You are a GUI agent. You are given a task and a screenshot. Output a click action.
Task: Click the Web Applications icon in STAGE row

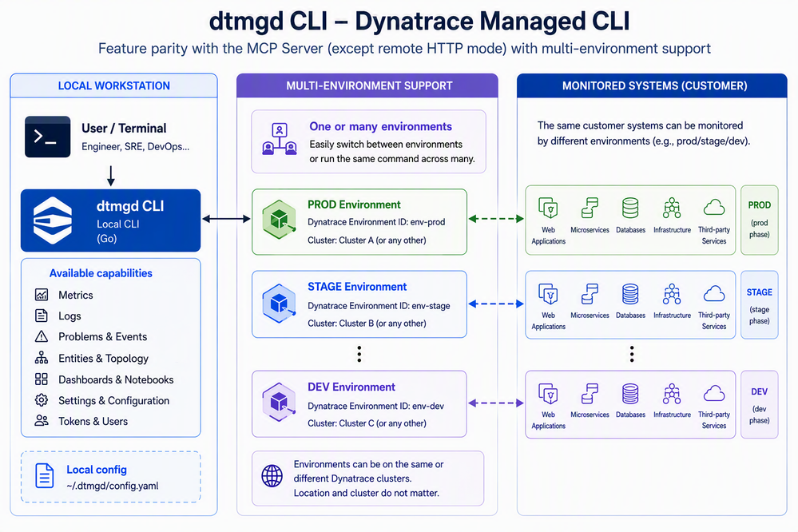click(548, 294)
